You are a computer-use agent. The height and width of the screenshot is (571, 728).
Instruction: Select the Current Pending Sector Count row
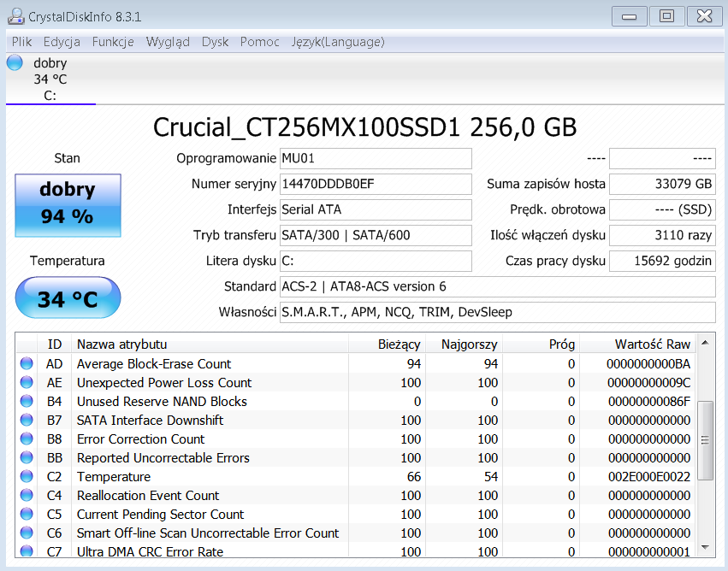pyautogui.click(x=357, y=515)
